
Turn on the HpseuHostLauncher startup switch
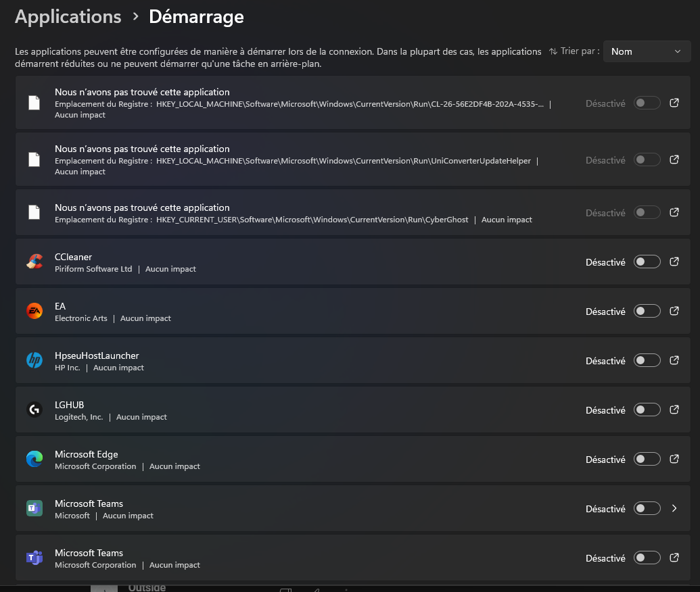click(647, 360)
